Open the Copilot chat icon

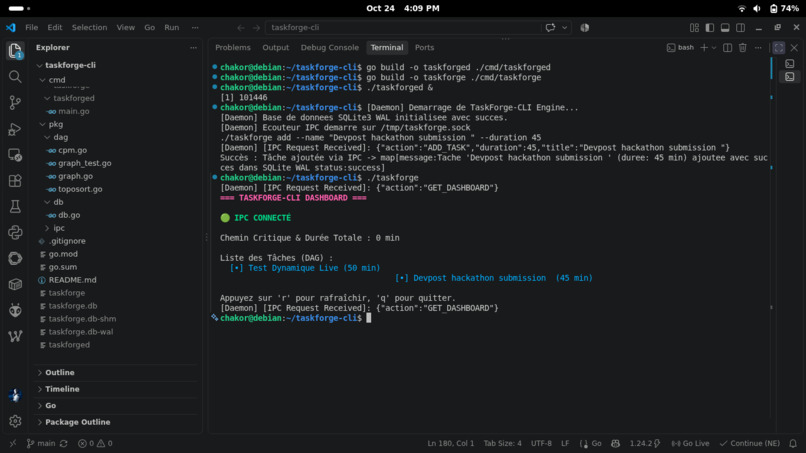pos(551,28)
